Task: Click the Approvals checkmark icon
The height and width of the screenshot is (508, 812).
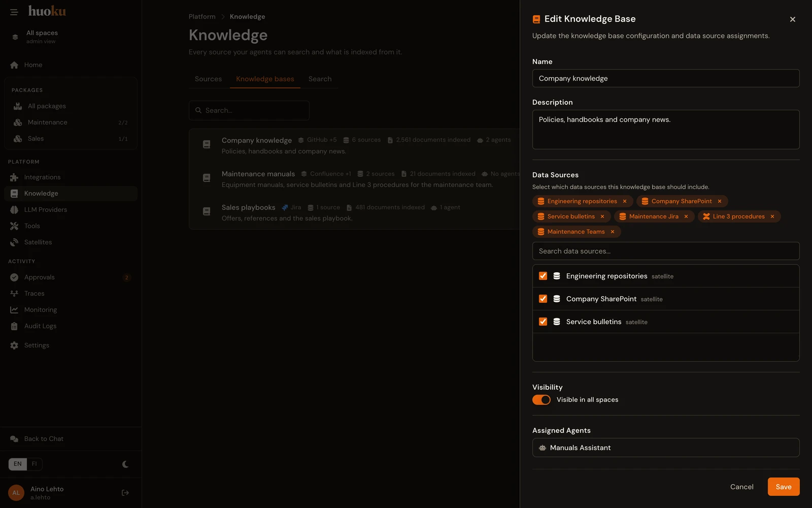Action: [x=14, y=277]
